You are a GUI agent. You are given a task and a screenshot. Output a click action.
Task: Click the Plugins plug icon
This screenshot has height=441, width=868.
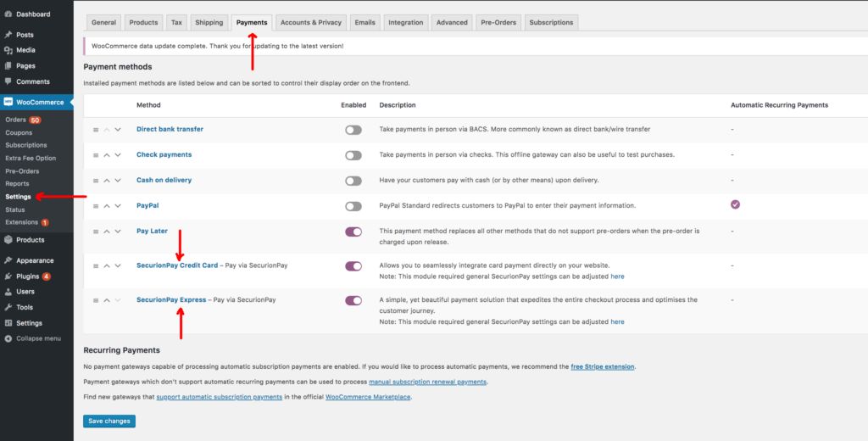click(8, 276)
